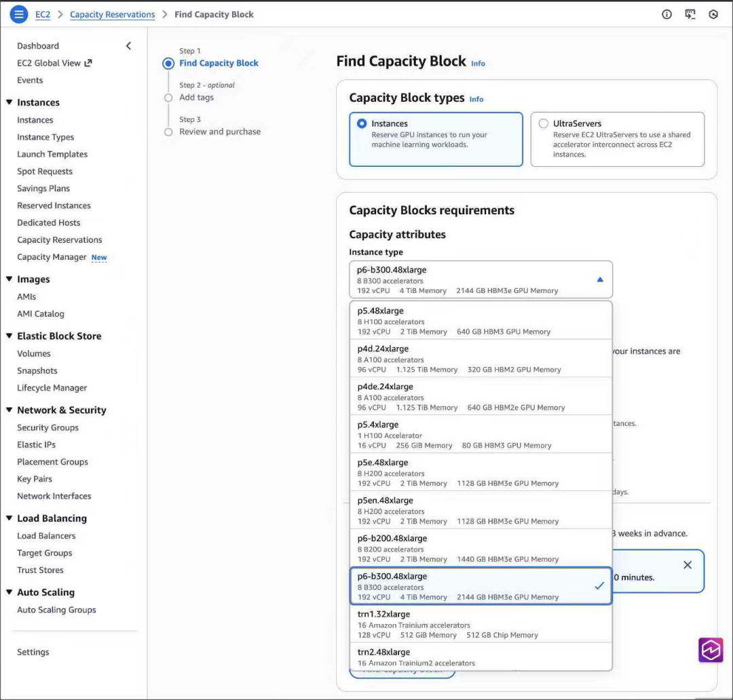733x700 pixels.
Task: Open Launch Templates in the sidebar
Action: click(52, 154)
